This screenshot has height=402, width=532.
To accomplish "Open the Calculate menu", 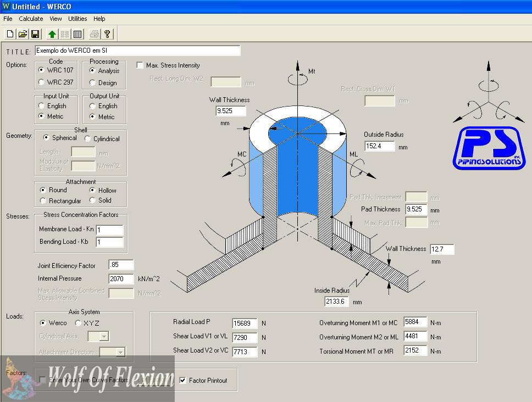I will click(31, 19).
